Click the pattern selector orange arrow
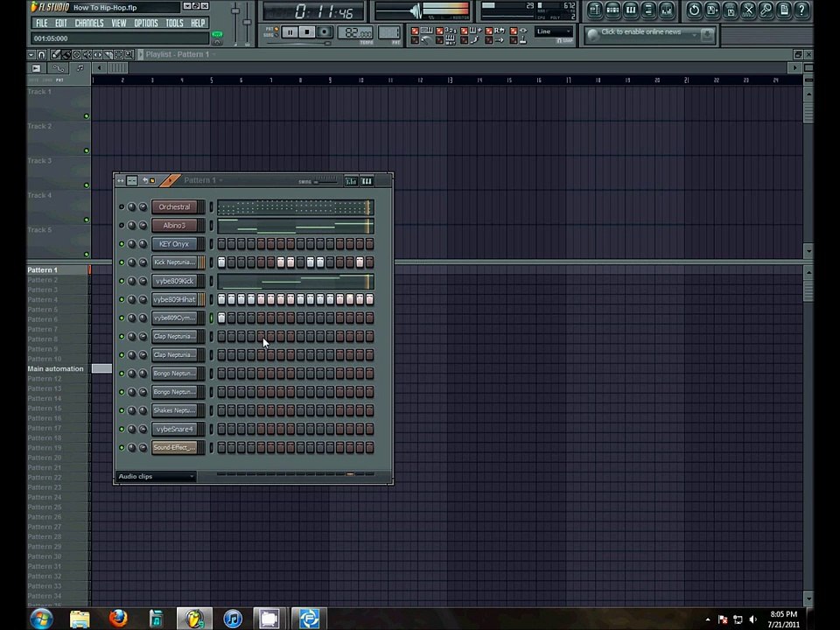 (170, 180)
